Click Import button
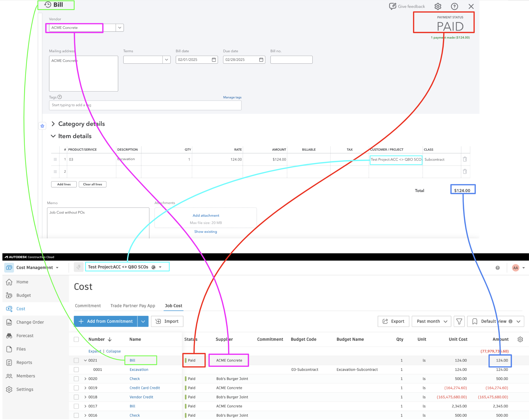Viewport: 529px width, 420px height. click(x=167, y=321)
